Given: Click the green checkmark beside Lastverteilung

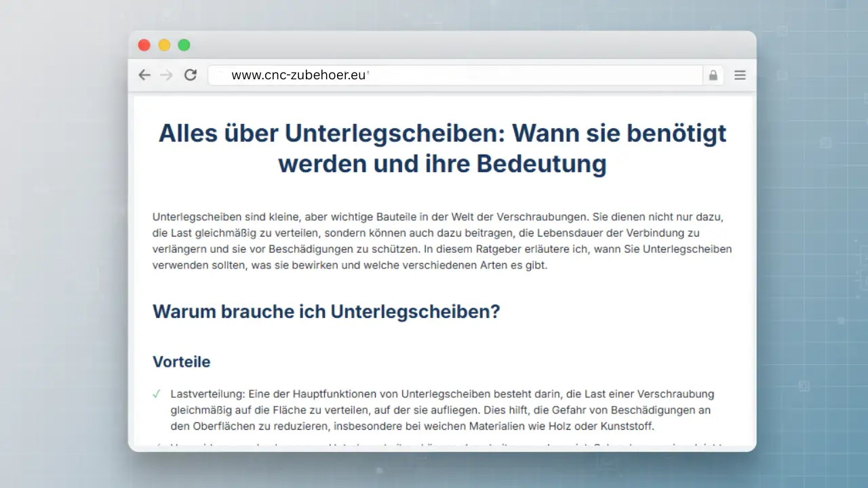Looking at the screenshot, I should (x=157, y=394).
